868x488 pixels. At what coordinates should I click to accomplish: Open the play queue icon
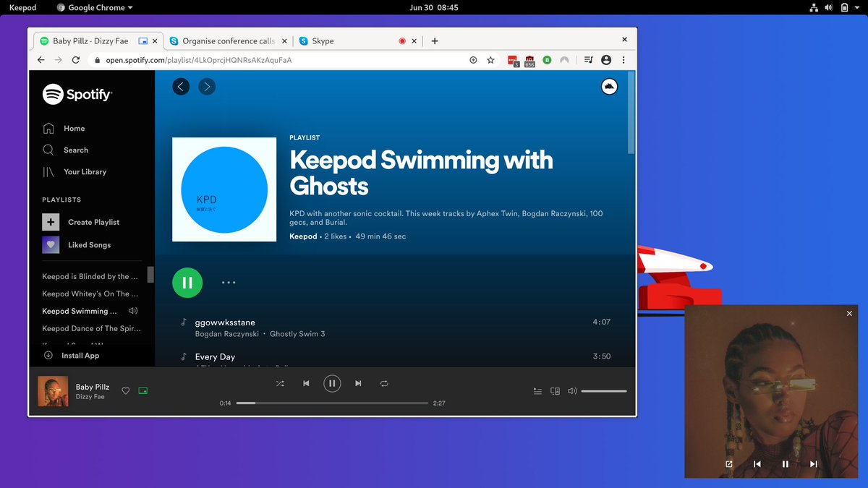pos(537,391)
